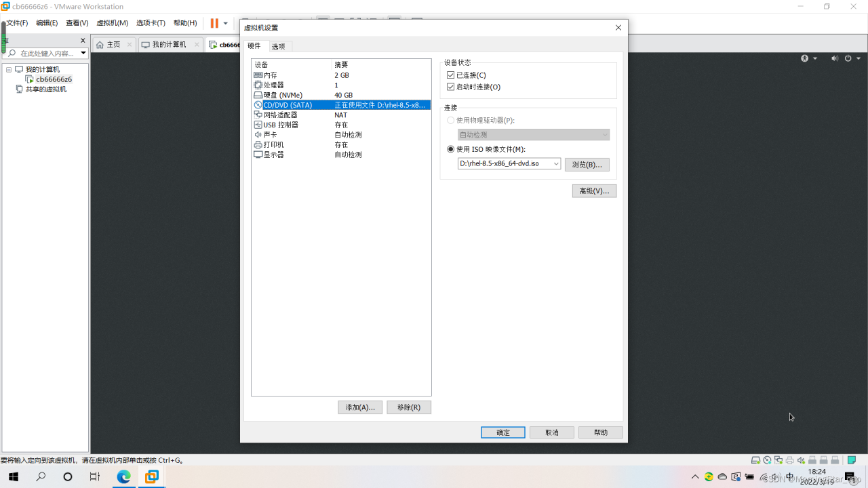
Task: Switch to the 硬件 tab in settings
Action: click(254, 46)
